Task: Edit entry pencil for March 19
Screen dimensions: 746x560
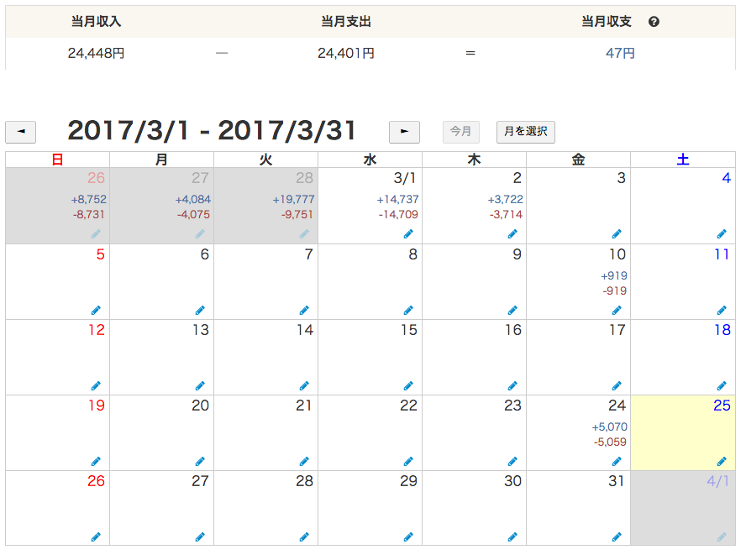Action: pyautogui.click(x=96, y=461)
